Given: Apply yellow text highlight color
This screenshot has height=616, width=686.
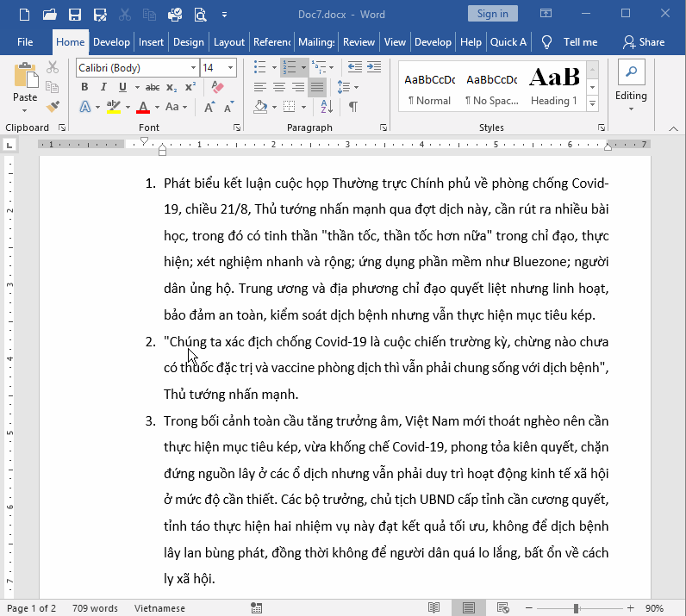Looking at the screenshot, I should (x=114, y=107).
